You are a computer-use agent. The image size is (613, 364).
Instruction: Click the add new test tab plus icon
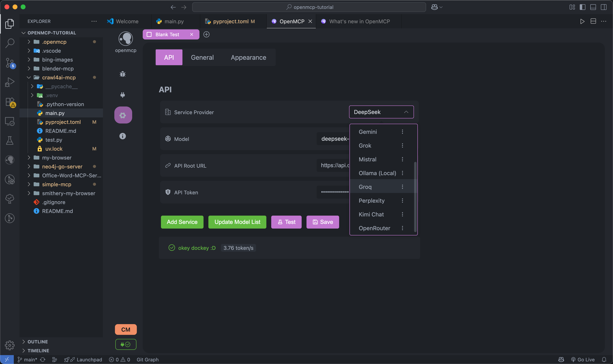206,34
